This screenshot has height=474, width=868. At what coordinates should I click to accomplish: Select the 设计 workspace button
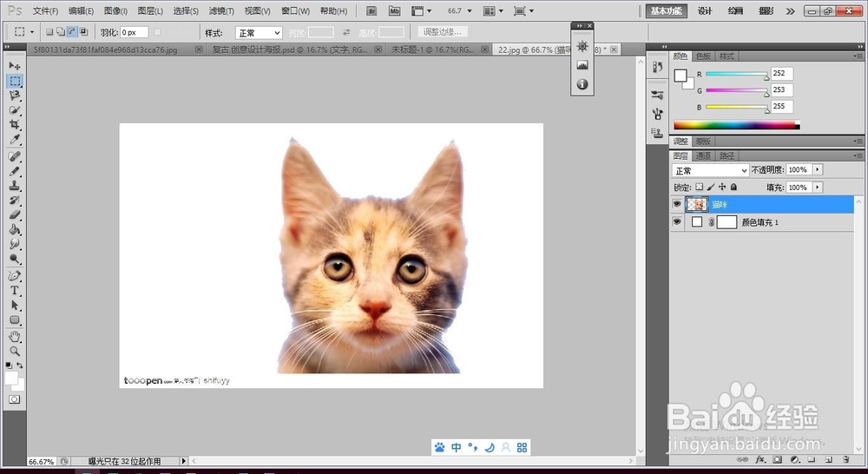coord(705,11)
